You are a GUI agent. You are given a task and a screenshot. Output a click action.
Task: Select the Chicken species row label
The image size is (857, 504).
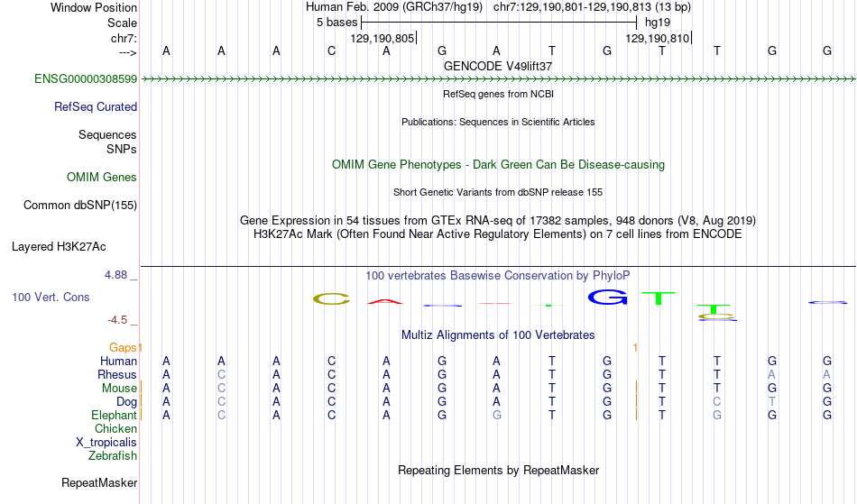point(115,429)
